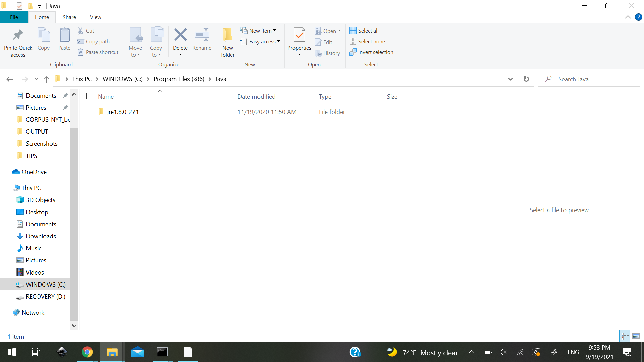The image size is (644, 362).
Task: Refresh the Java folder view
Action: pyautogui.click(x=526, y=79)
